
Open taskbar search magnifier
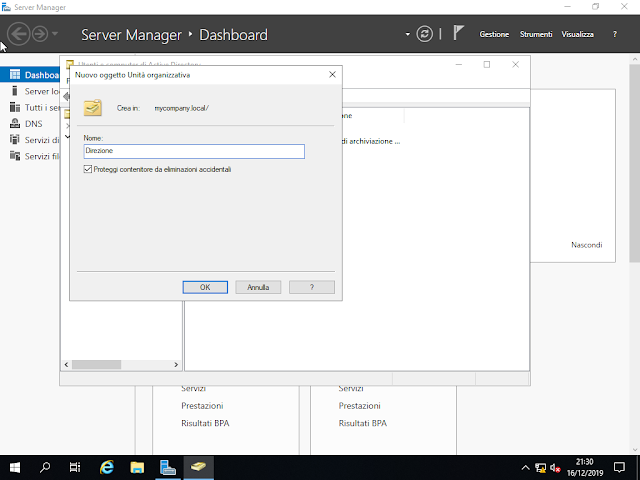(45, 467)
